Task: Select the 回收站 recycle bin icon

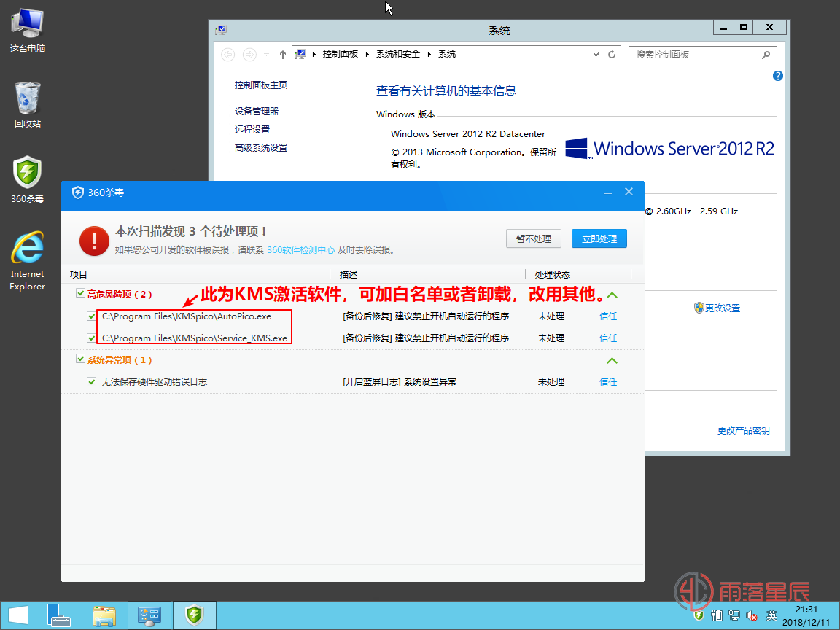Action: (27, 105)
